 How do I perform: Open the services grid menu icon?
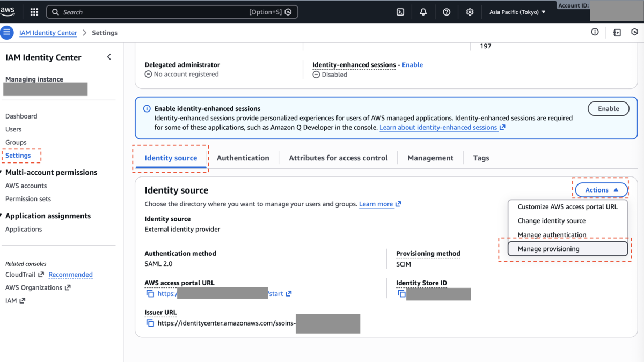[34, 12]
